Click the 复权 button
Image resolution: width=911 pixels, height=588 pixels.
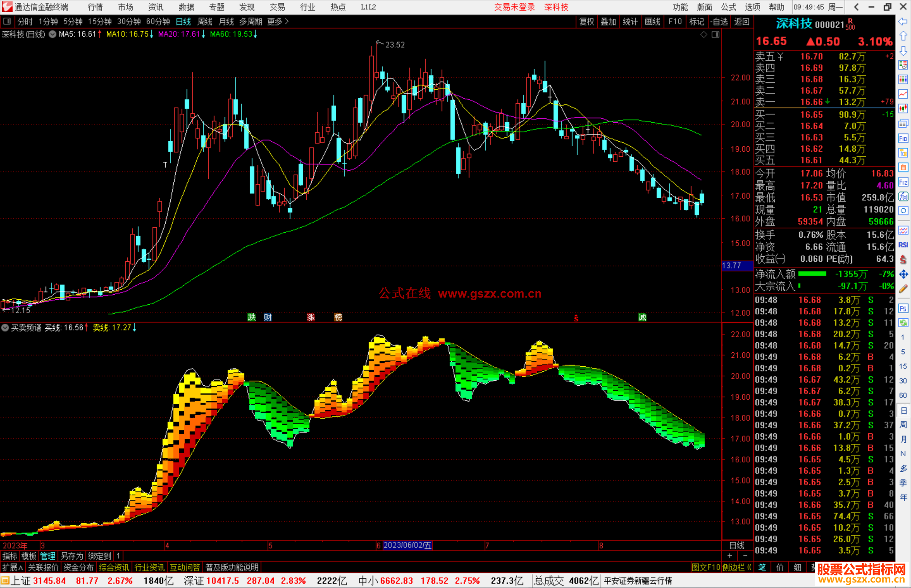pyautogui.click(x=586, y=21)
